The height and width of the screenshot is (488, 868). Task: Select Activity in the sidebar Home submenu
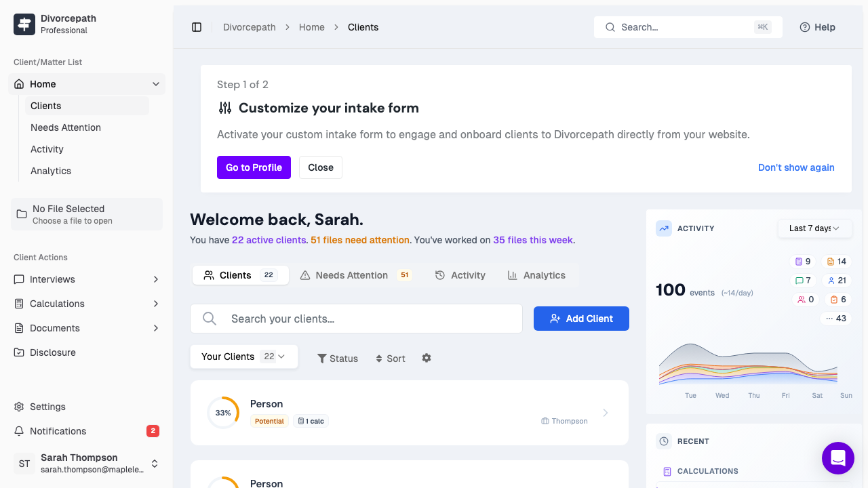(x=87, y=149)
